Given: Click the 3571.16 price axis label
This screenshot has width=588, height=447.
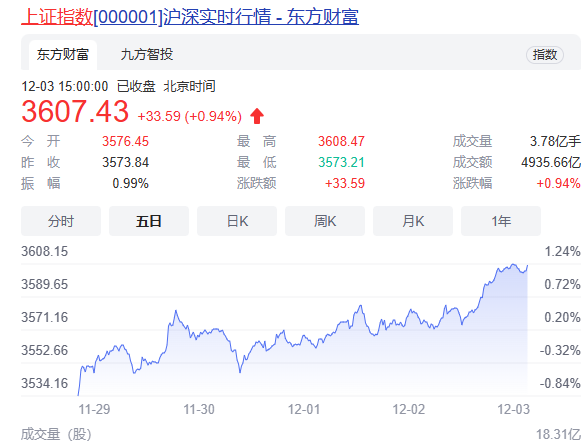Looking at the screenshot, I should (x=45, y=317).
